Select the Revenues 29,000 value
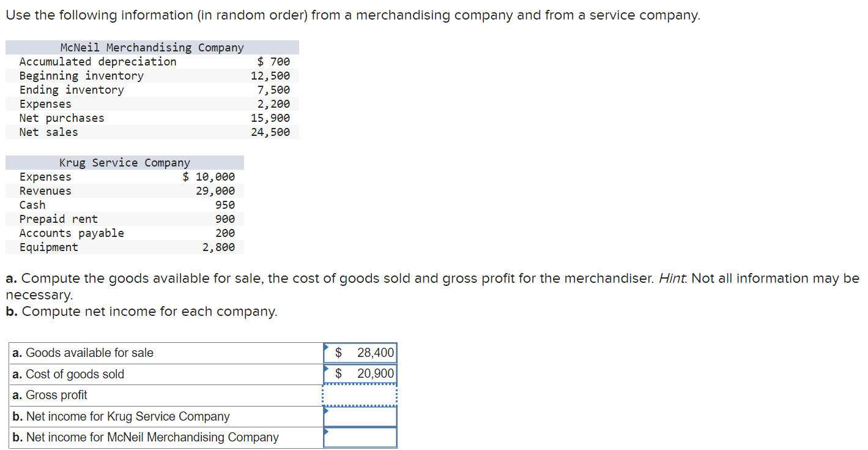This screenshot has width=868, height=450. 215,191
